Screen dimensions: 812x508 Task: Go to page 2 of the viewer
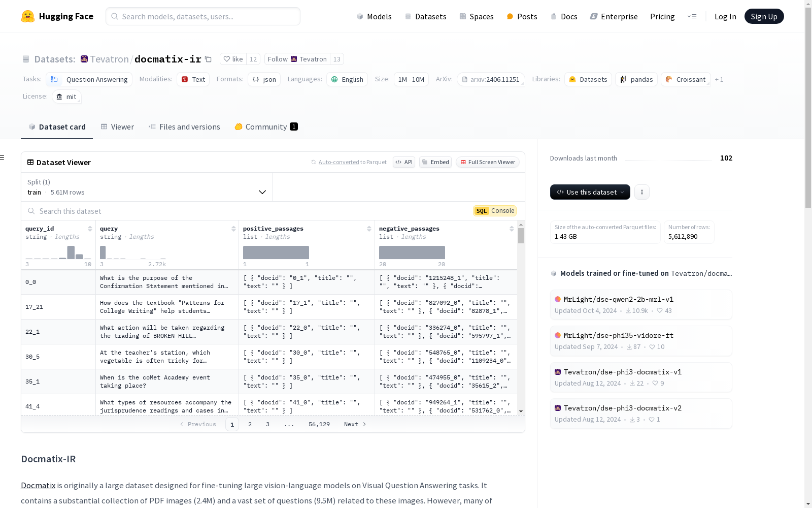pos(250,424)
